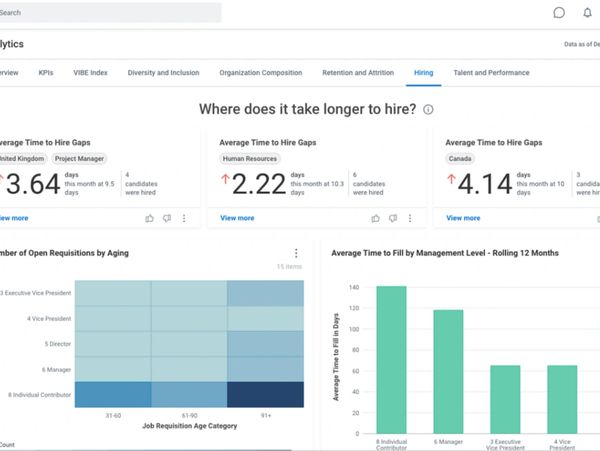Screen dimensions: 600x451
Task: Open the Open Requisitions by Aging chart menu
Action: click(296, 254)
